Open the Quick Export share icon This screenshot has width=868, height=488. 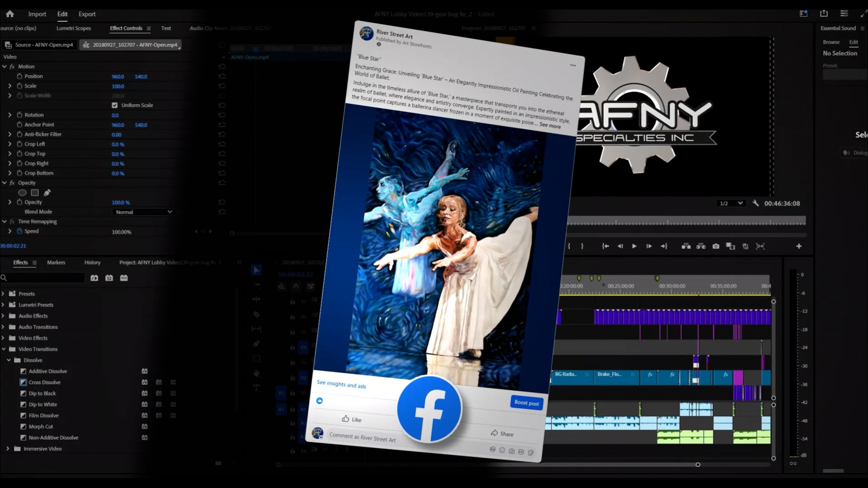[x=824, y=14]
